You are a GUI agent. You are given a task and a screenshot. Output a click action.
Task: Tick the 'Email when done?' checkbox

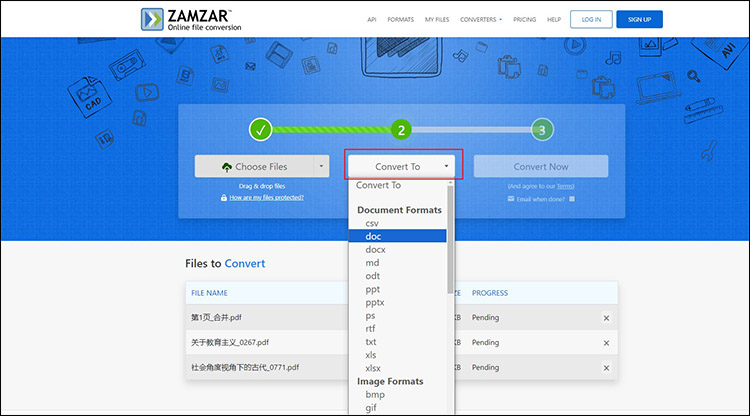click(572, 199)
